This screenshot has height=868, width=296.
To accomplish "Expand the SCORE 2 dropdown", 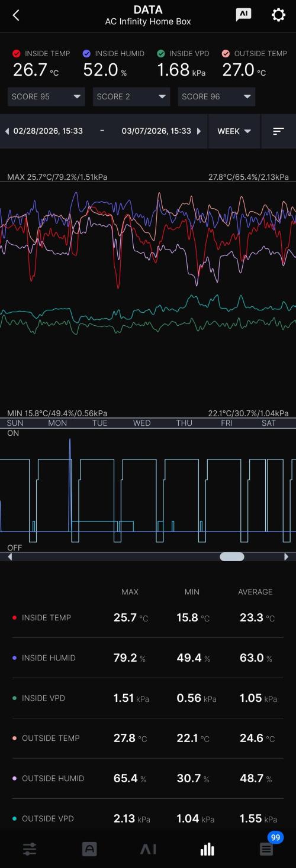I will [131, 96].
